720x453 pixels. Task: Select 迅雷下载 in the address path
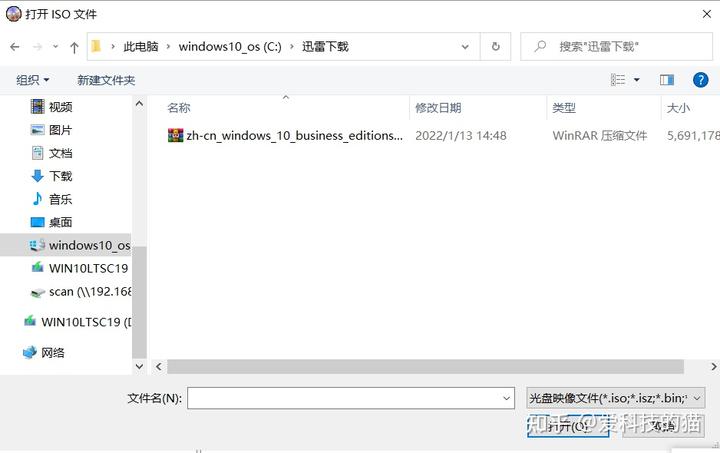pyautogui.click(x=325, y=46)
